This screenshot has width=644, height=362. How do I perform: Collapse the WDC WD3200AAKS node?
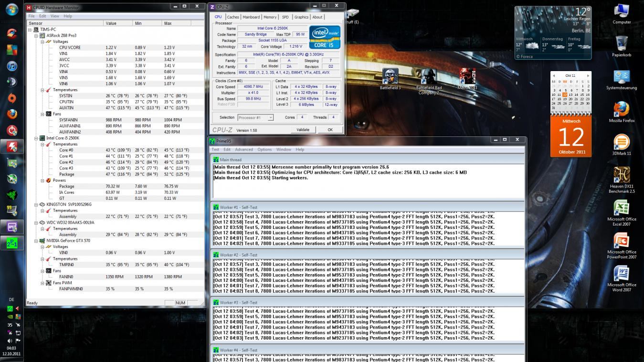(36, 223)
